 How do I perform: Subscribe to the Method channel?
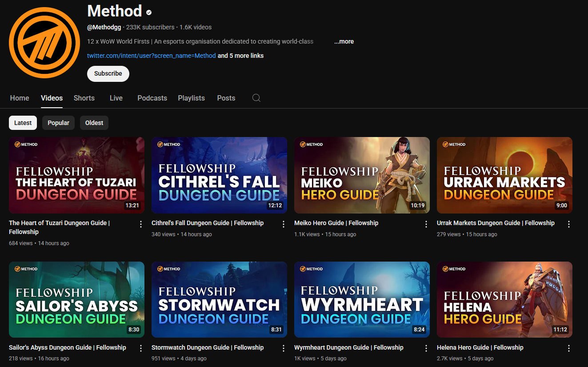pyautogui.click(x=108, y=74)
